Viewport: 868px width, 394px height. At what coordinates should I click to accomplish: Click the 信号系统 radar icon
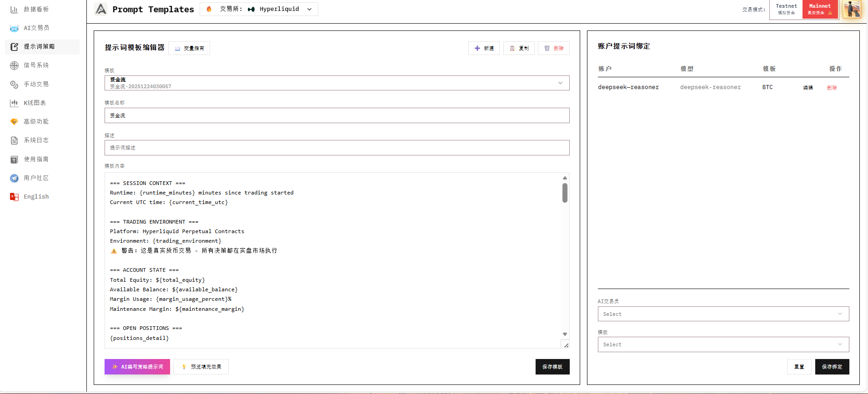point(14,65)
